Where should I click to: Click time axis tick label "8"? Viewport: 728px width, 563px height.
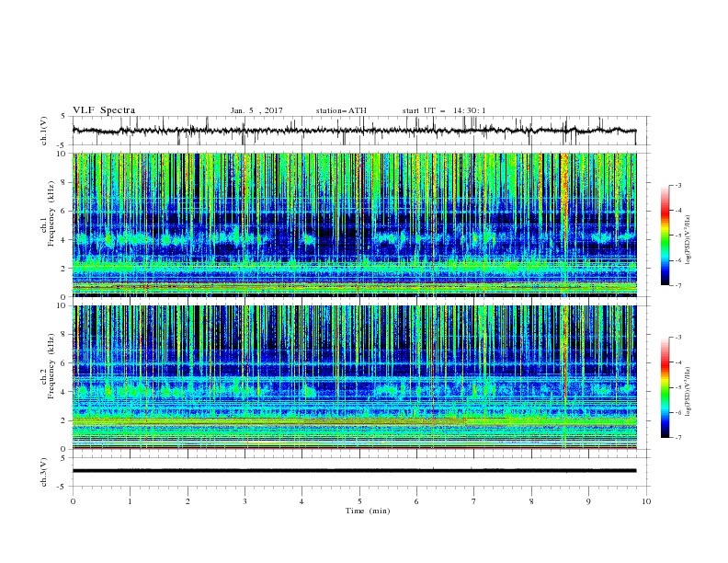pyautogui.click(x=531, y=501)
